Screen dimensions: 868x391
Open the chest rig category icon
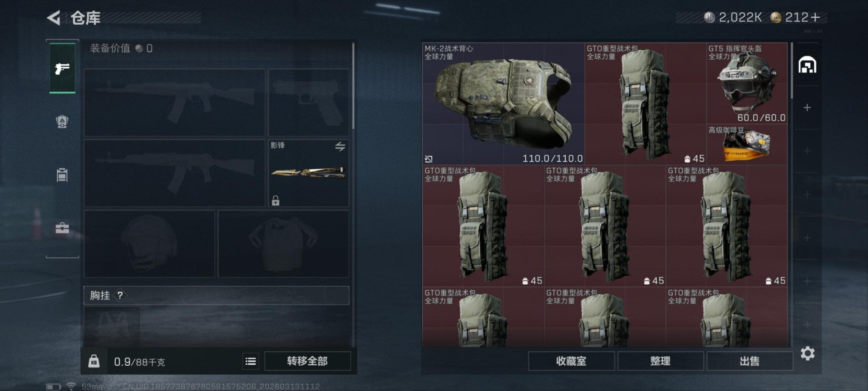tap(62, 174)
